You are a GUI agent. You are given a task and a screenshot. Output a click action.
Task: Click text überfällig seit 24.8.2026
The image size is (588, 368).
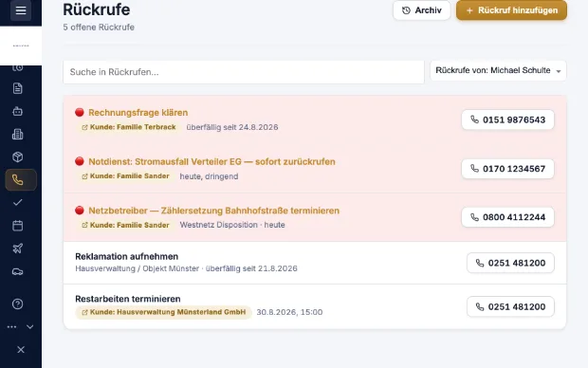pos(232,127)
